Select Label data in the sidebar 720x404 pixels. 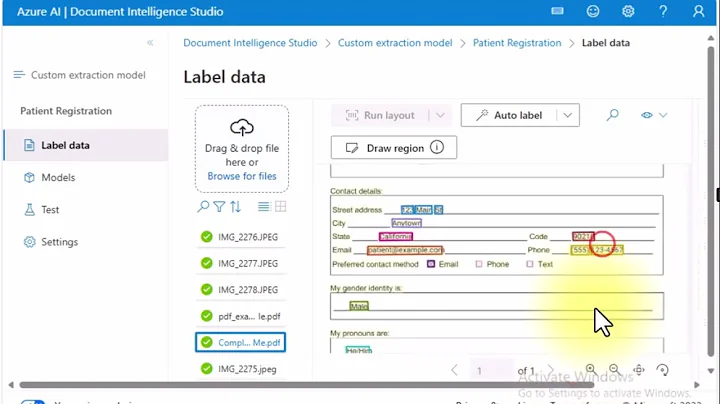coord(86,145)
